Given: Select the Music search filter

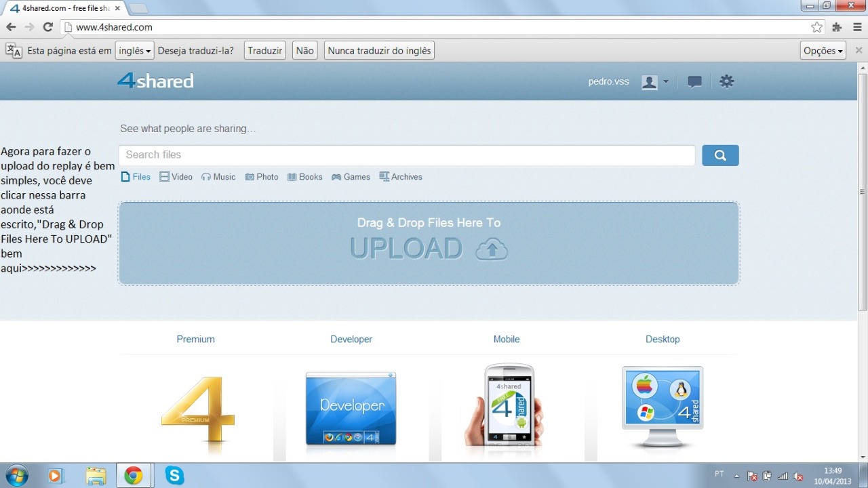Looking at the screenshot, I should (x=218, y=177).
